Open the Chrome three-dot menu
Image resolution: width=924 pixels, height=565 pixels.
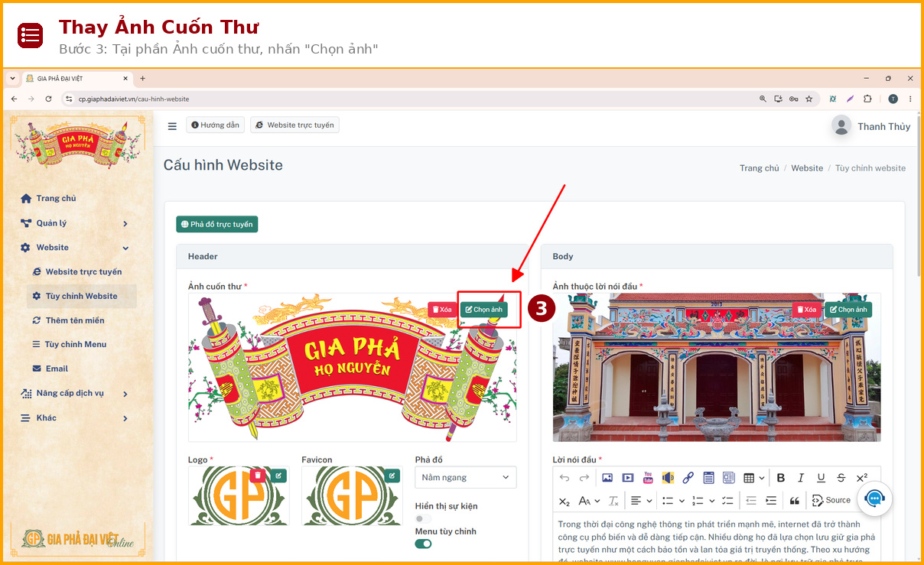click(910, 99)
